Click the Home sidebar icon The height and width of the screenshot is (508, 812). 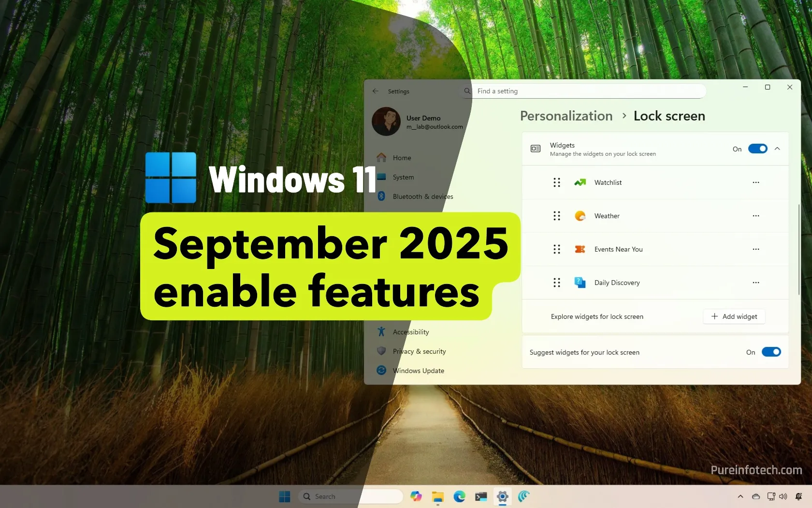(381, 157)
